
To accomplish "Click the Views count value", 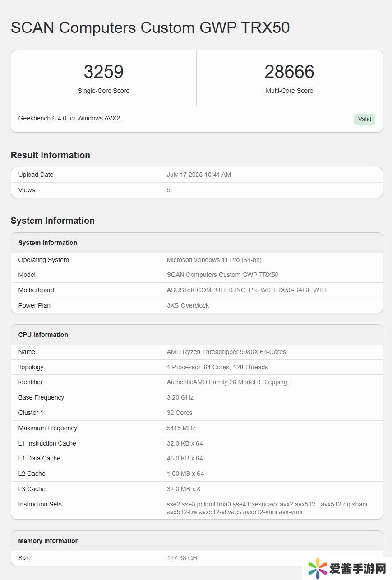I will (x=169, y=190).
